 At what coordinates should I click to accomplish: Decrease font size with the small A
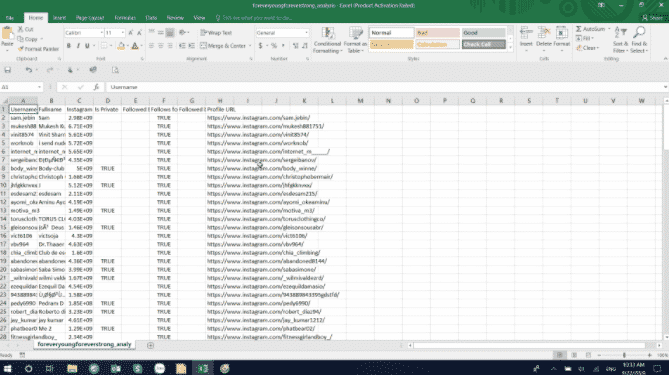click(x=139, y=33)
